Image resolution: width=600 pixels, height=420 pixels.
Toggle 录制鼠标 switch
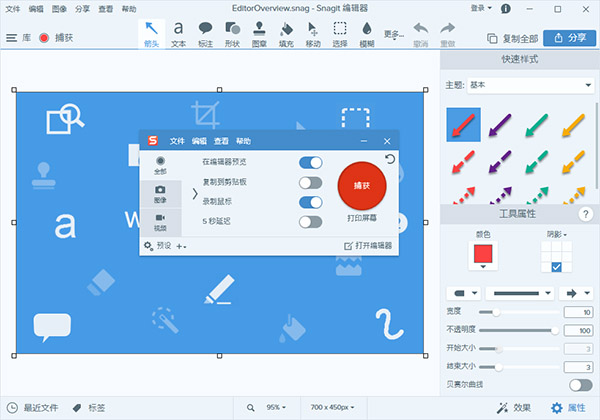tap(310, 202)
